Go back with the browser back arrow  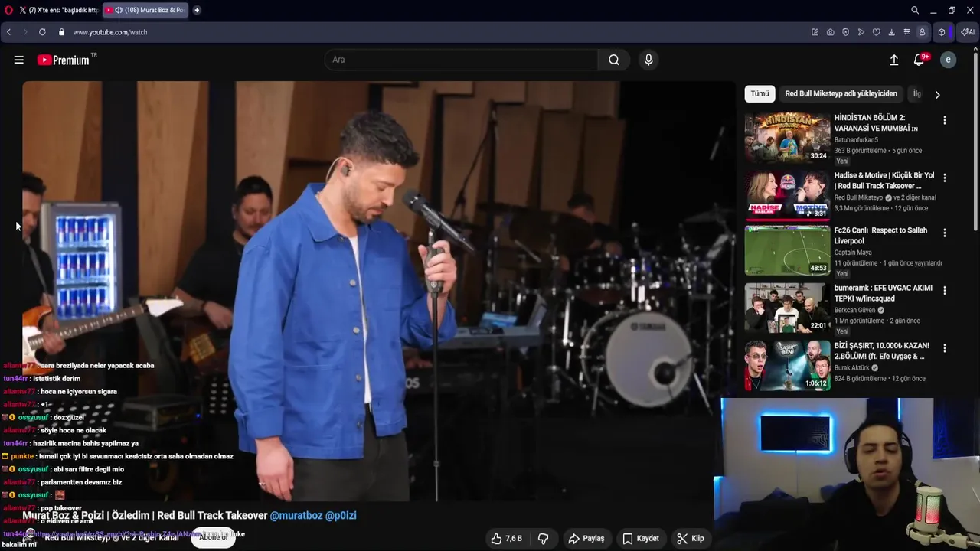click(x=8, y=32)
